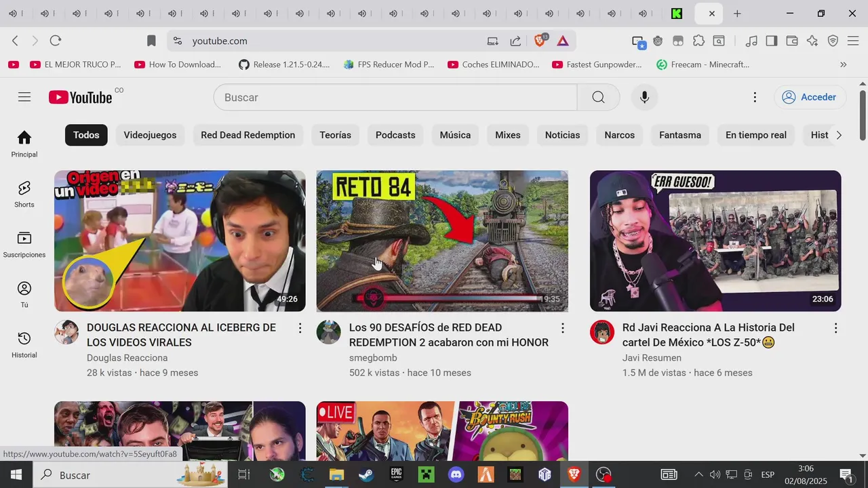Start voice search with microphone icon
868x488 pixels.
click(644, 97)
